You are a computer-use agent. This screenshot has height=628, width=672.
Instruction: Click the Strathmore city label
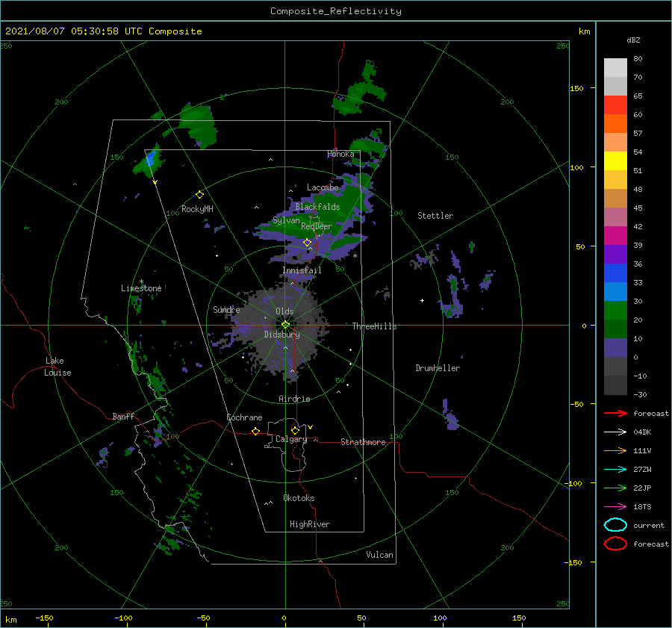click(x=363, y=442)
